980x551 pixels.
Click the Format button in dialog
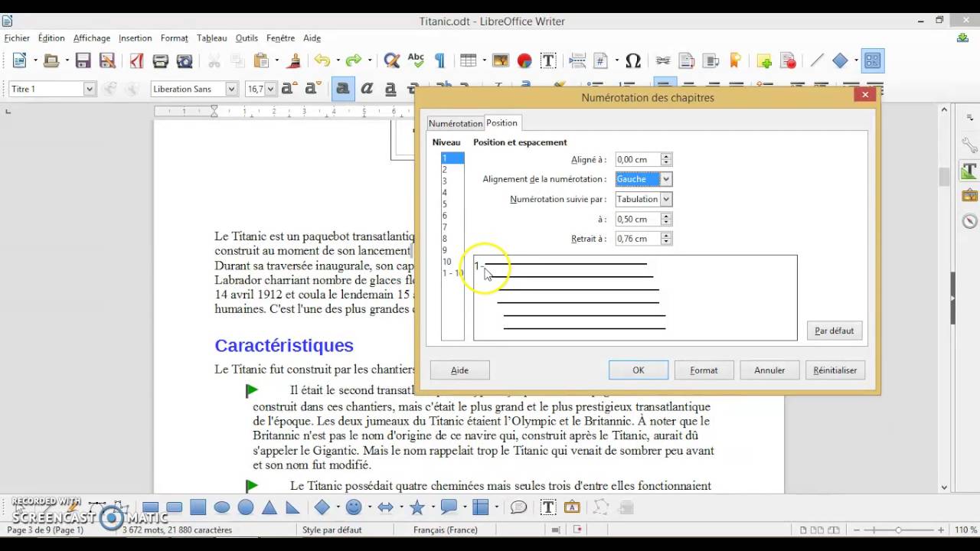pyautogui.click(x=704, y=370)
